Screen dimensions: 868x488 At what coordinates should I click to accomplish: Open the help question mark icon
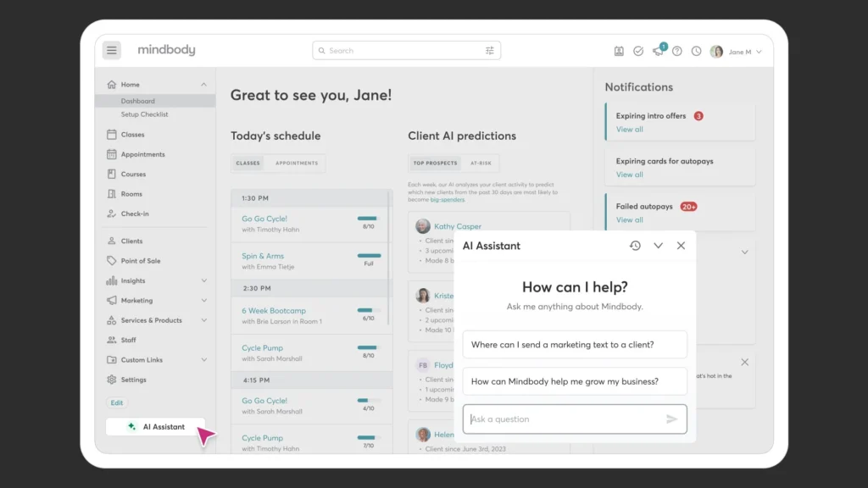(677, 51)
